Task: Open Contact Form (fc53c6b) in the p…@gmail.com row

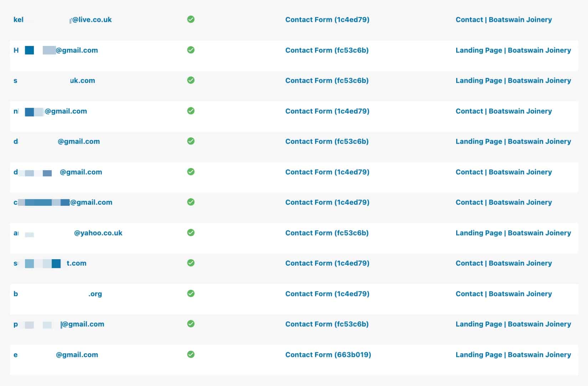Action: click(327, 324)
